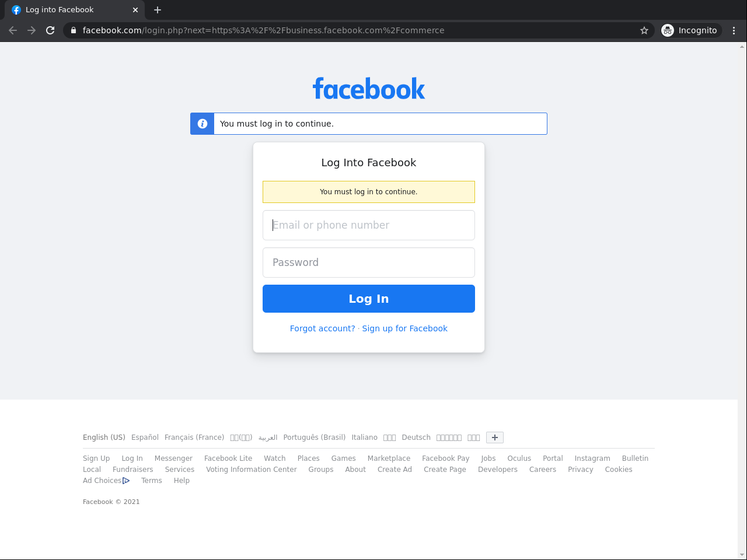The image size is (747, 560).
Task: Open the Facebook Lite footer link
Action: tap(228, 459)
